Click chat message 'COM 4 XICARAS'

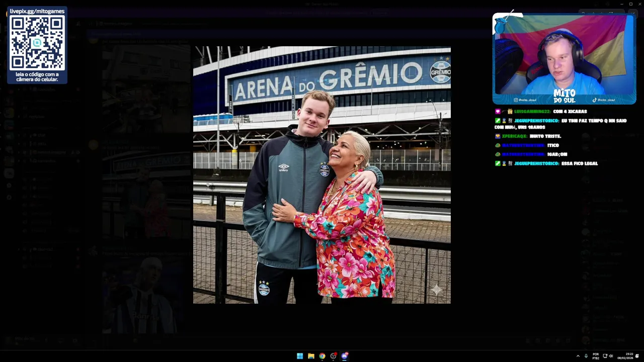tap(570, 112)
